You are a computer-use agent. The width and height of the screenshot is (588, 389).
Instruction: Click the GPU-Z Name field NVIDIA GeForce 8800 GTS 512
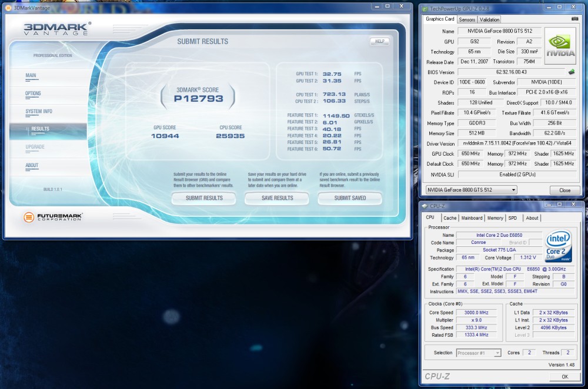click(499, 31)
